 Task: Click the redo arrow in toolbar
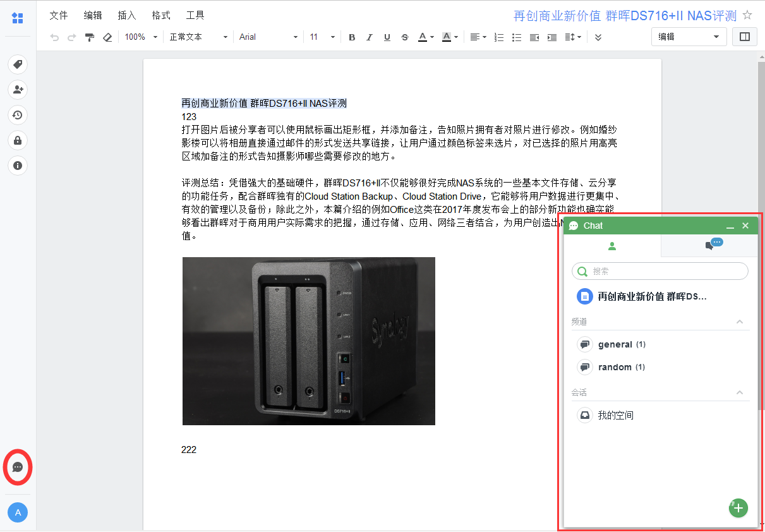tap(72, 37)
